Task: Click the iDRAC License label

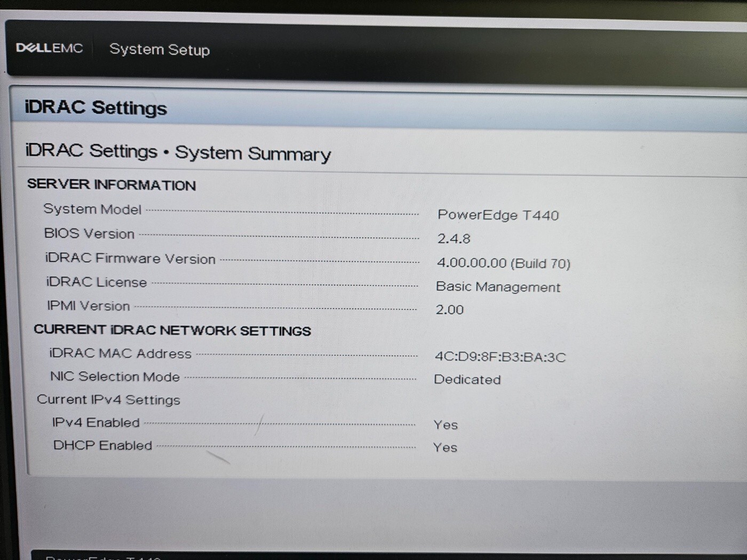Action: tap(97, 282)
